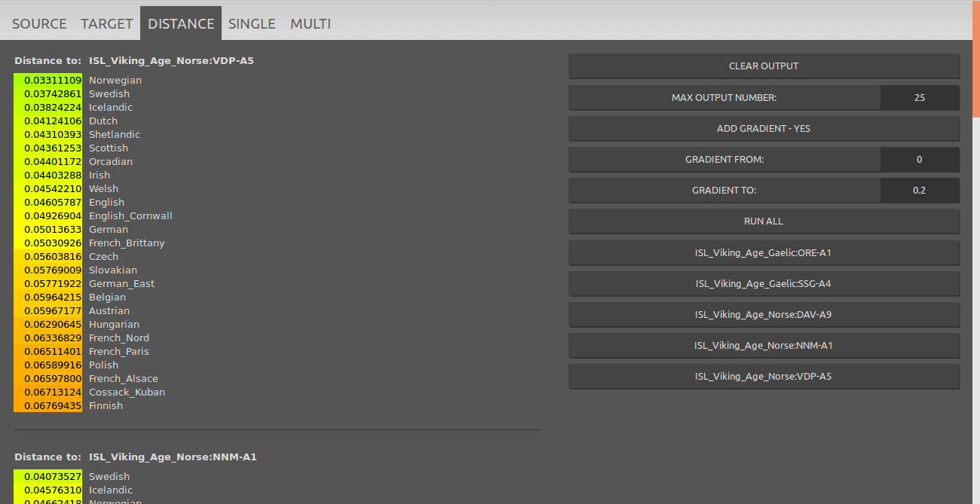Run distance for ISL_Viking_Age_Gaelic:ORE-A1
Viewport: 980px width, 504px height.
pos(764,253)
